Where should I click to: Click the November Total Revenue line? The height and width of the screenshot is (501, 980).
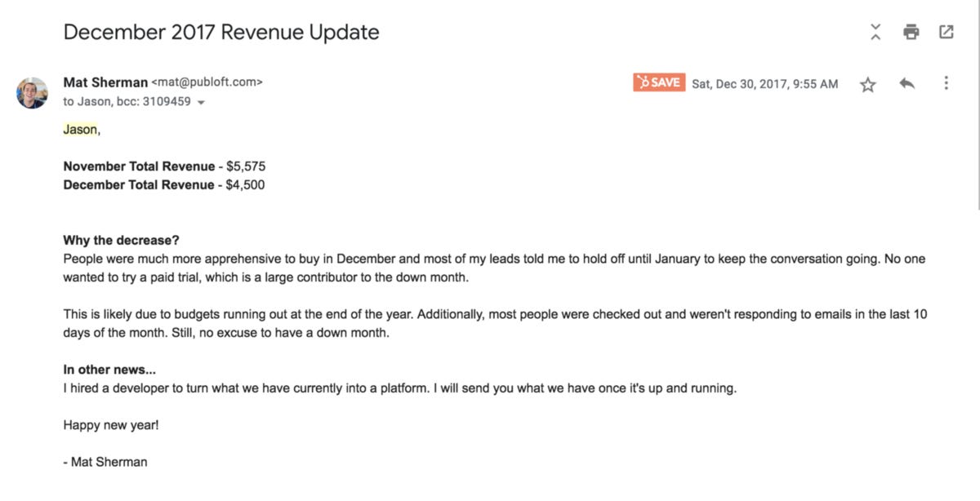[x=164, y=166]
